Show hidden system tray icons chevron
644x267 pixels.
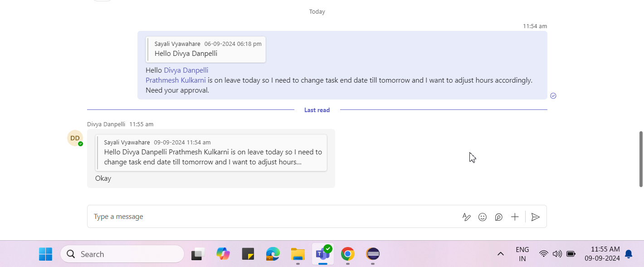(501, 254)
